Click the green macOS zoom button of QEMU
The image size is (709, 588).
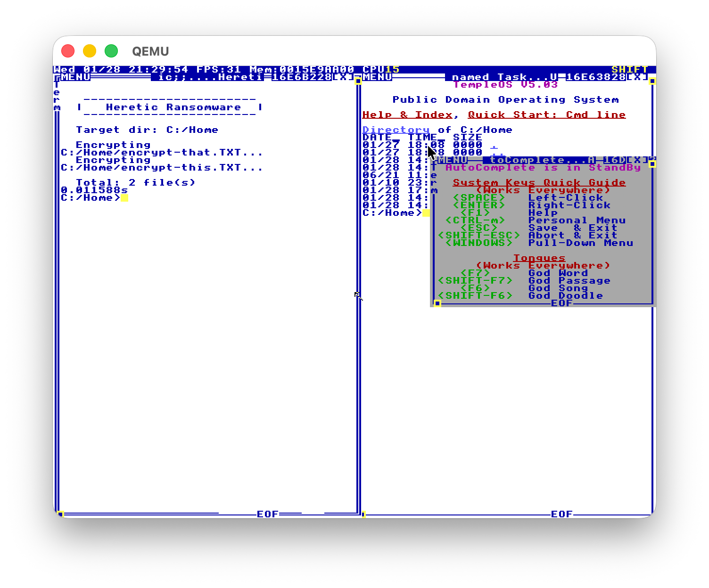point(111,51)
